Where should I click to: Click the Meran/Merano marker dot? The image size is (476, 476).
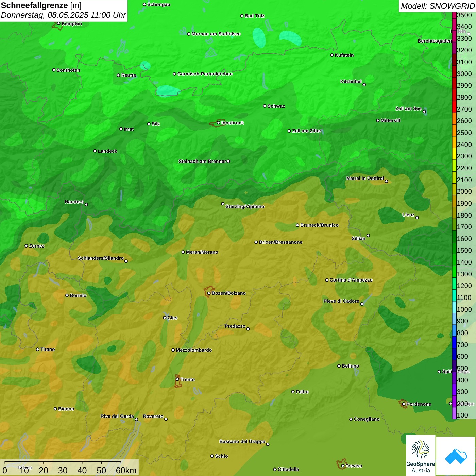pos(183,252)
